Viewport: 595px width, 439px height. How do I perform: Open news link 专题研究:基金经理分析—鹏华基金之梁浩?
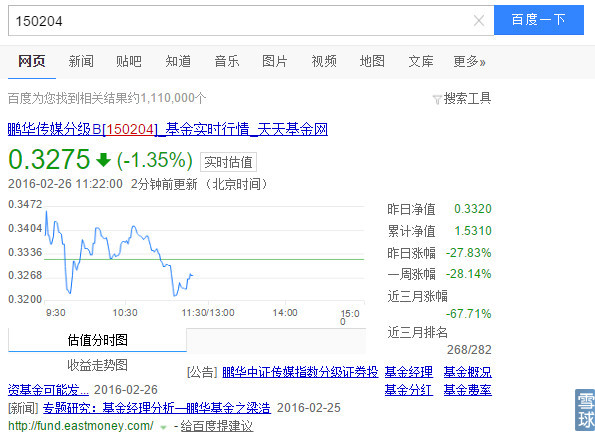click(157, 408)
